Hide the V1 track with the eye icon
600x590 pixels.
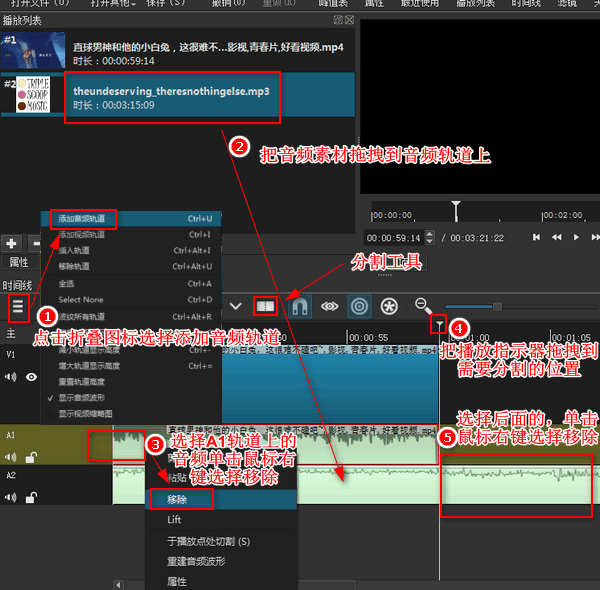[x=31, y=377]
